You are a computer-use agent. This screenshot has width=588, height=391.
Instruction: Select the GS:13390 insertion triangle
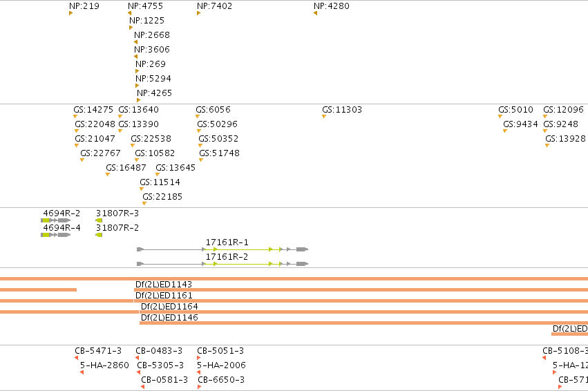click(x=120, y=131)
